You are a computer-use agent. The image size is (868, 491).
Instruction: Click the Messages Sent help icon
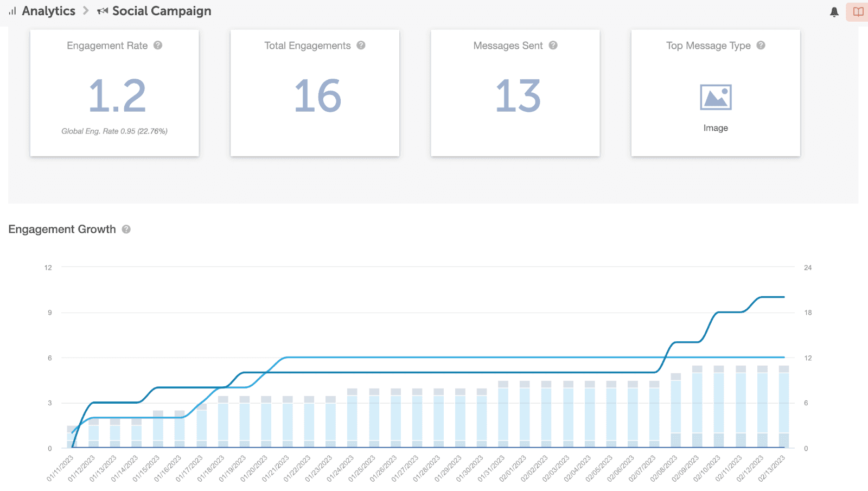point(553,46)
